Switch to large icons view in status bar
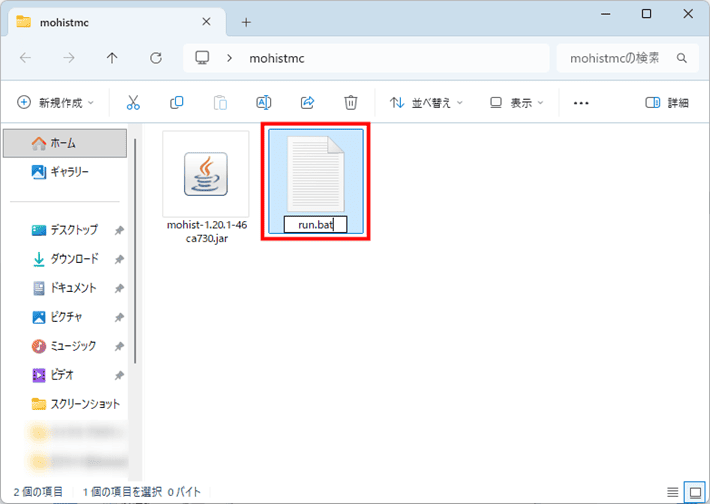The height and width of the screenshot is (504, 710). [x=695, y=492]
